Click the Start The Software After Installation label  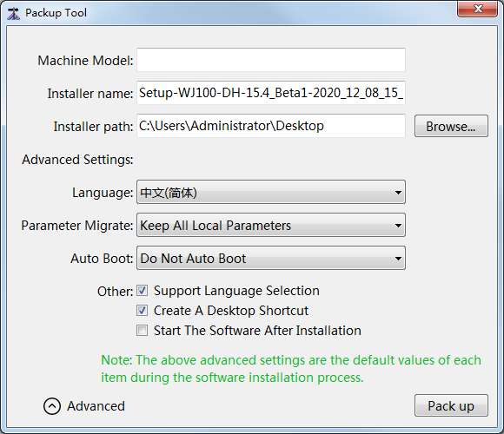(257, 331)
